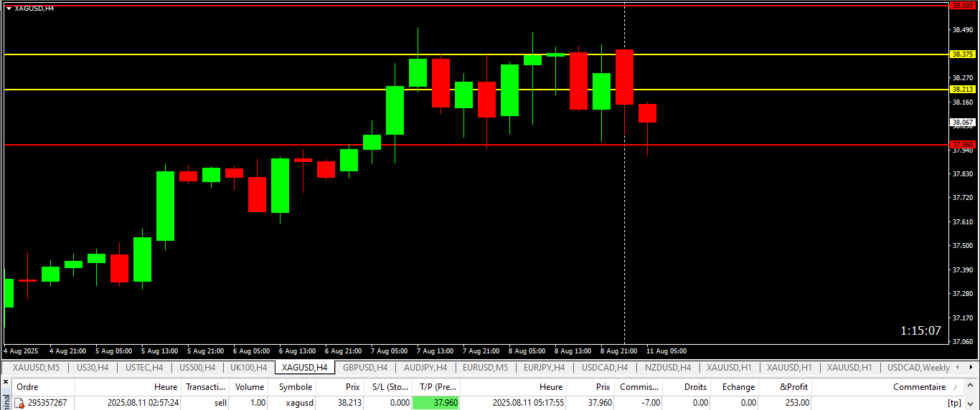
Task: Select the EURJPY,H4 chart tab
Action: pyautogui.click(x=544, y=367)
